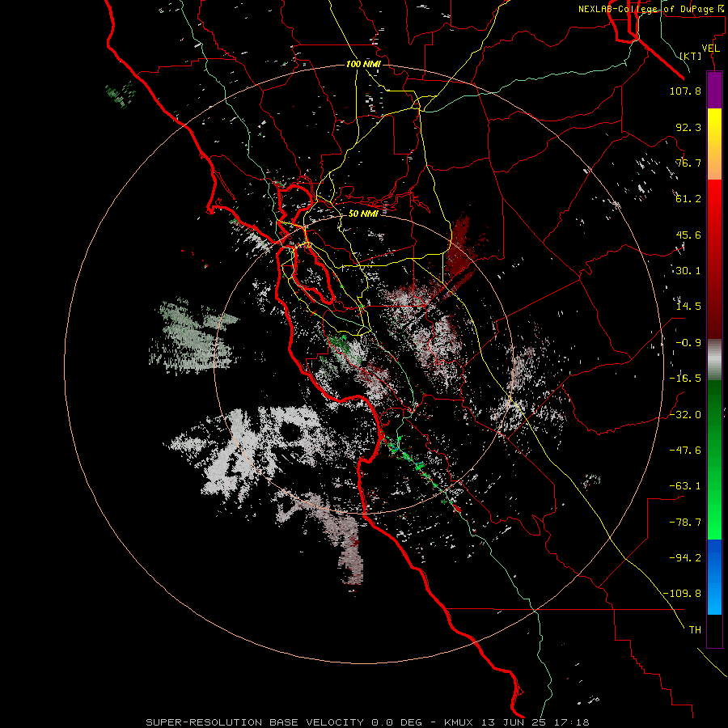Select the -16.5 velocity legend value
Image resolution: width=728 pixels, height=728 pixels.
685,379
